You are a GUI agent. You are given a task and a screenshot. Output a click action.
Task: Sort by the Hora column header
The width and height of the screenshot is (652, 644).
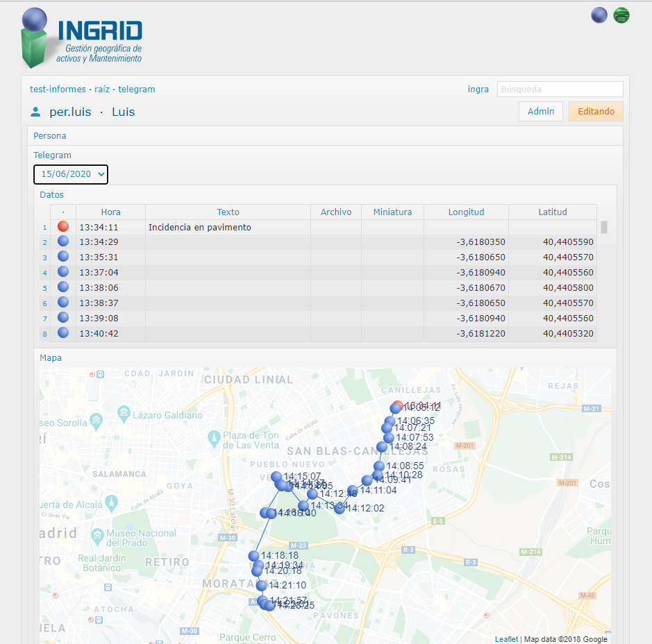(x=110, y=212)
